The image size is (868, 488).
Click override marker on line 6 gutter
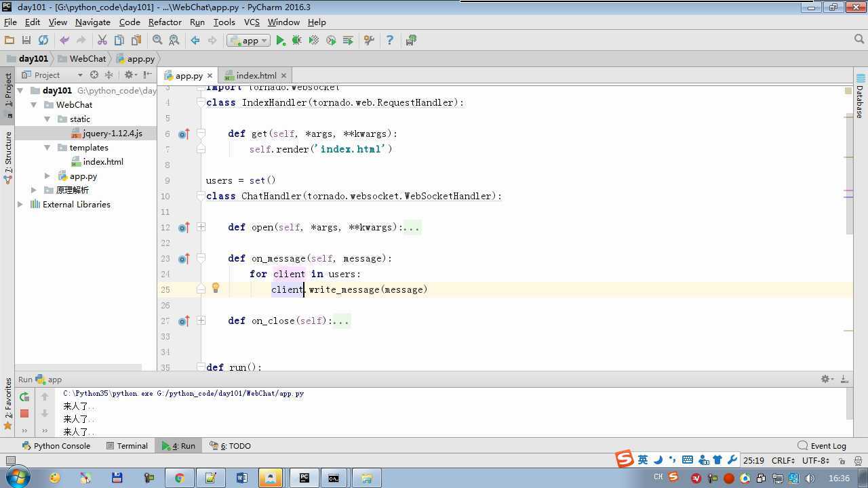coord(184,134)
